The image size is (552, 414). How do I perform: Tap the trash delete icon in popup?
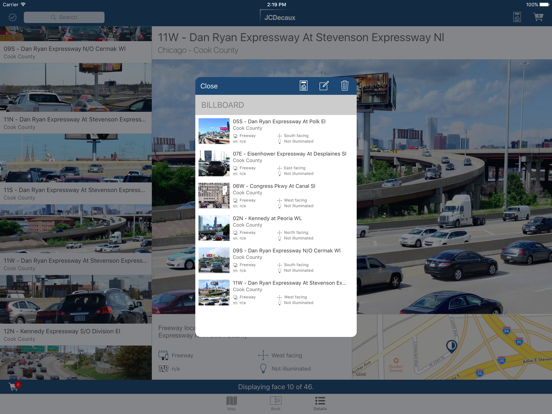[x=345, y=86]
